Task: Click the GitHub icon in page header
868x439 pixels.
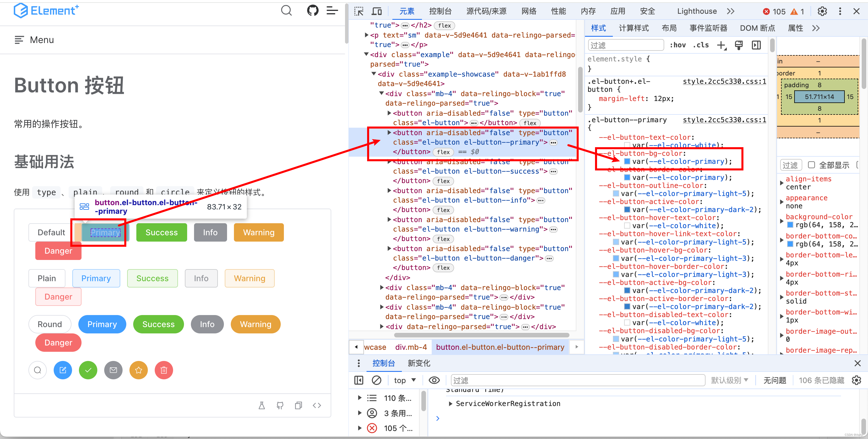Action: (312, 10)
